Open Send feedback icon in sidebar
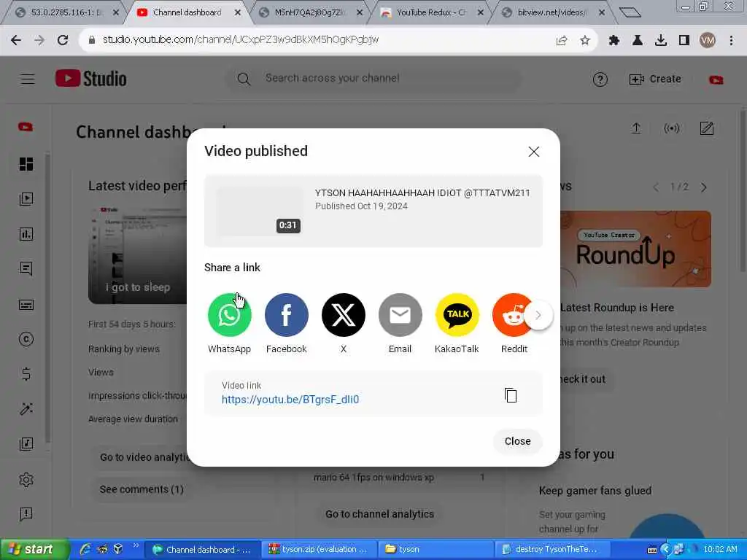The width and height of the screenshot is (747, 560). point(26,514)
